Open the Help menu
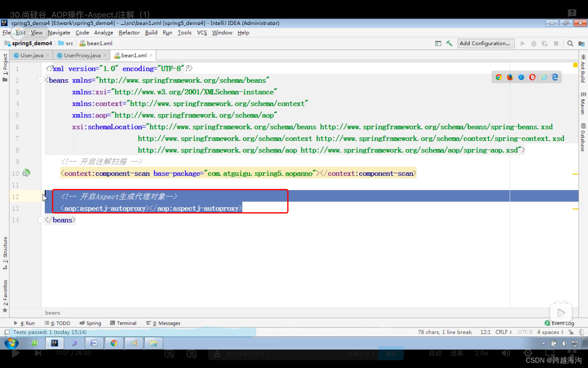This screenshot has width=588, height=368. [x=243, y=33]
